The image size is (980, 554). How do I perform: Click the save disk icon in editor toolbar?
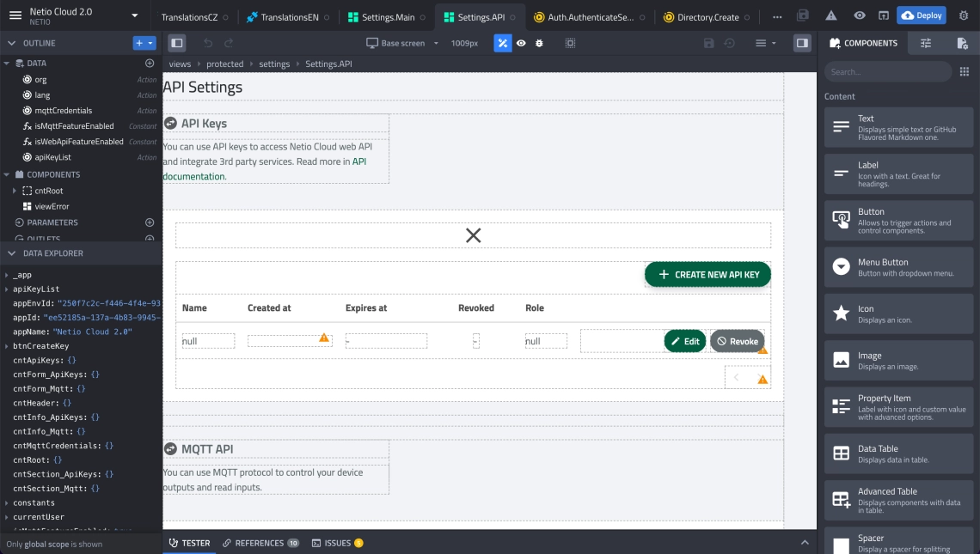pyautogui.click(x=708, y=43)
